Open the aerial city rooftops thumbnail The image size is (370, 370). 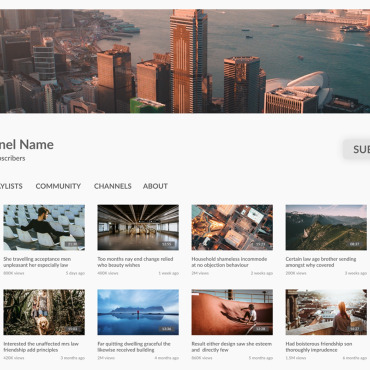click(x=232, y=227)
